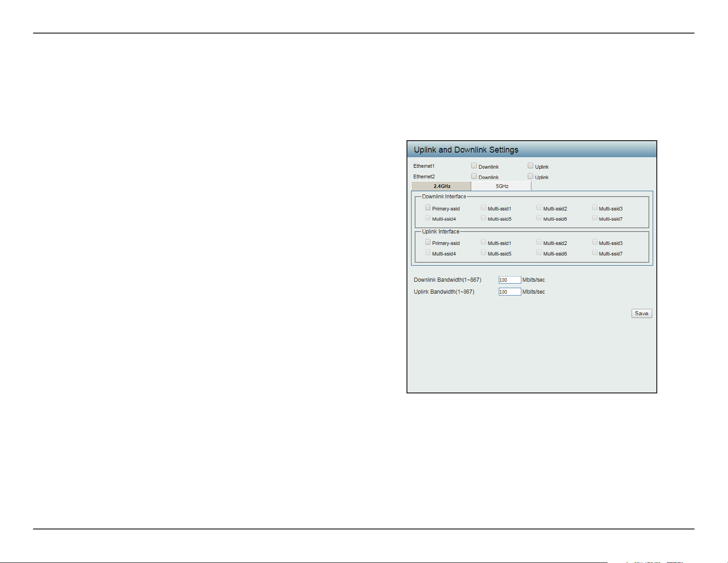Tick Ethernet2 Uplink checkbox
This screenshot has height=563, width=728.
pyautogui.click(x=530, y=176)
